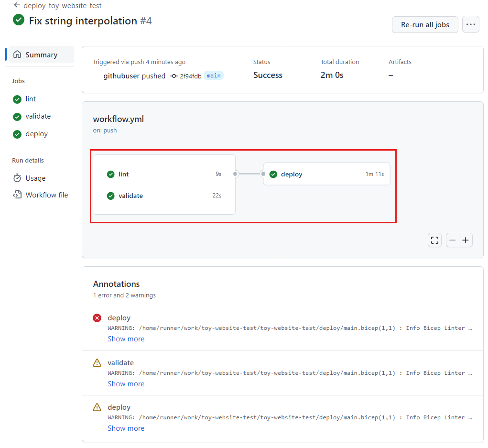
Task: Click the Annotations heading
Action: pos(117,284)
